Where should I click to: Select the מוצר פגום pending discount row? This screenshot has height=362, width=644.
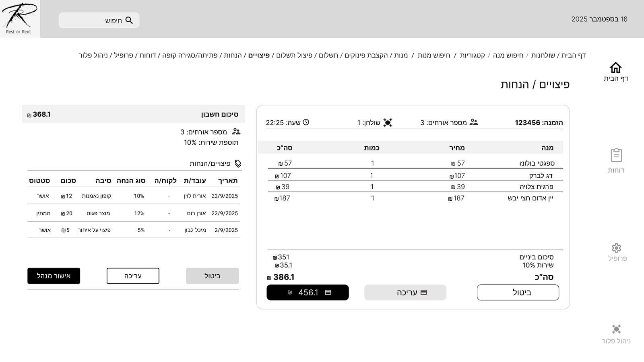tap(133, 213)
